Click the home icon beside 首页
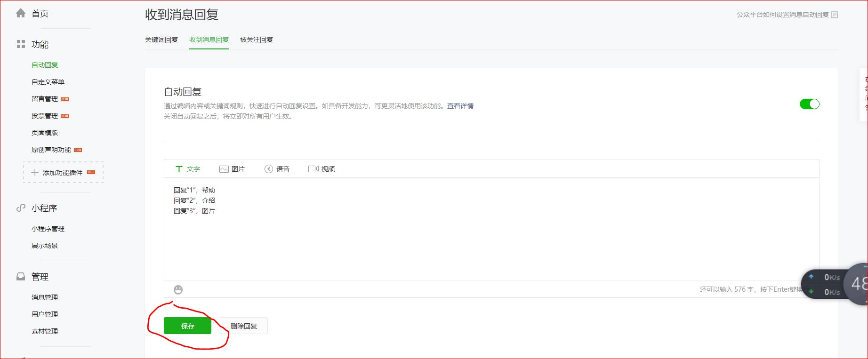This screenshot has width=868, height=359. (21, 13)
